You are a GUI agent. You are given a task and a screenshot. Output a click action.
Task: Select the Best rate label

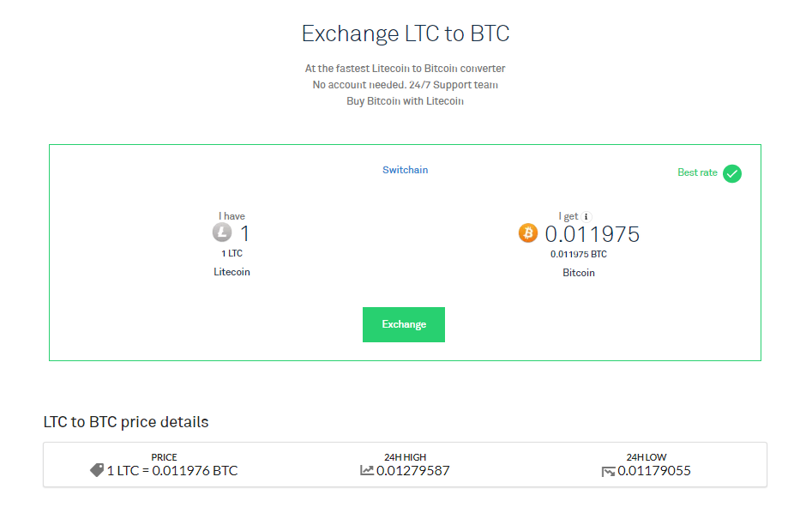(x=697, y=172)
